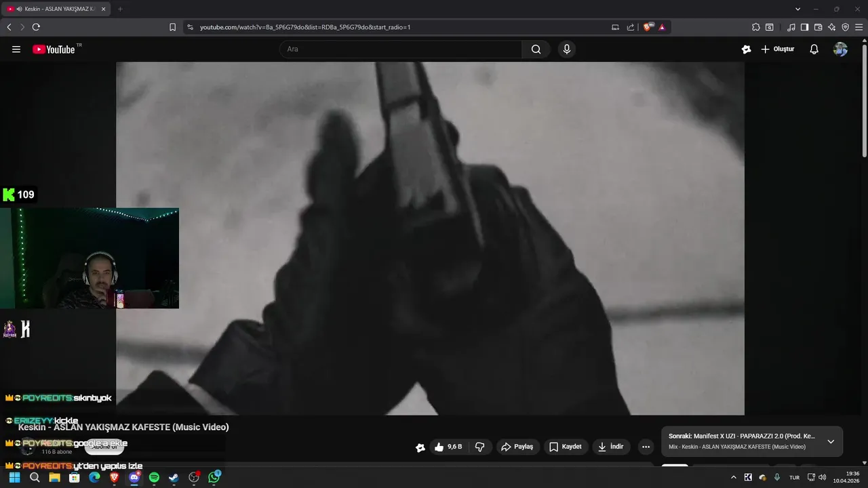The height and width of the screenshot is (488, 868).
Task: Click the tray microphone indicator
Action: pyautogui.click(x=777, y=478)
